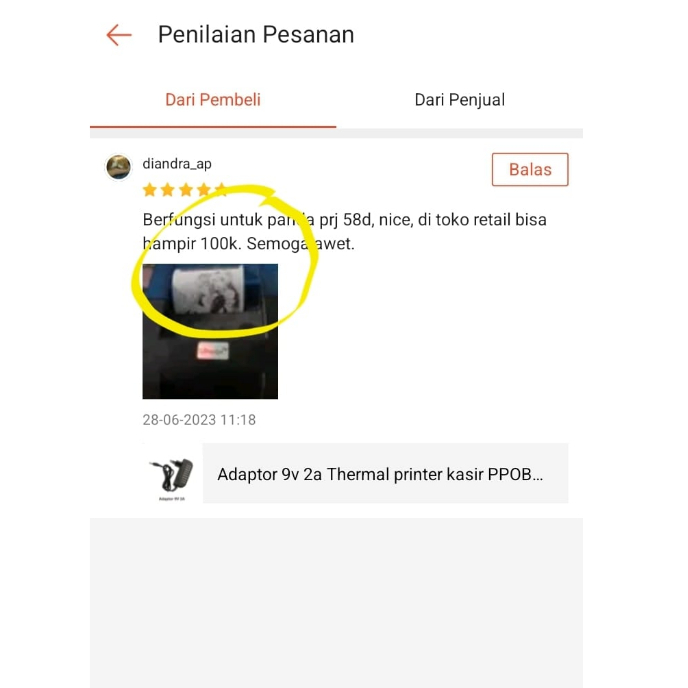Click the username diandra_ap
This screenshot has height=688, width=688.
pyautogui.click(x=177, y=164)
